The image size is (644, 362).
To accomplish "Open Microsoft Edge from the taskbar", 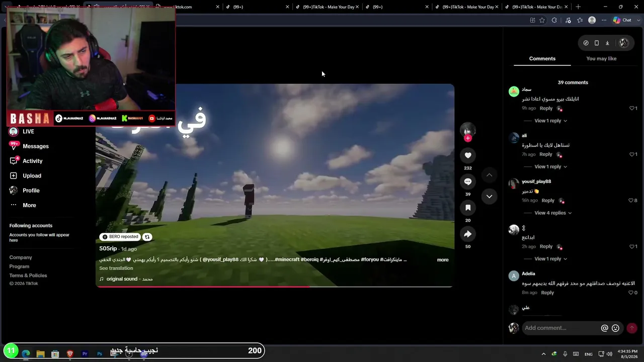I will (26, 354).
